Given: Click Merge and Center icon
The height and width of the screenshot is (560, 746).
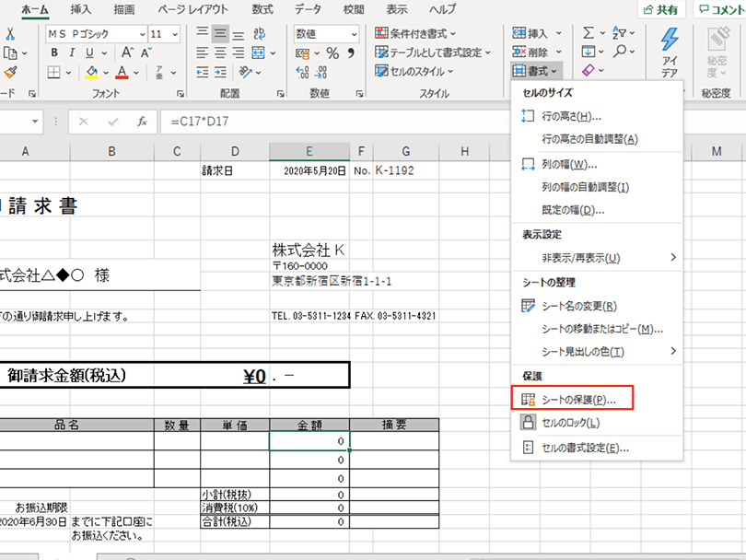Looking at the screenshot, I should click(x=259, y=52).
